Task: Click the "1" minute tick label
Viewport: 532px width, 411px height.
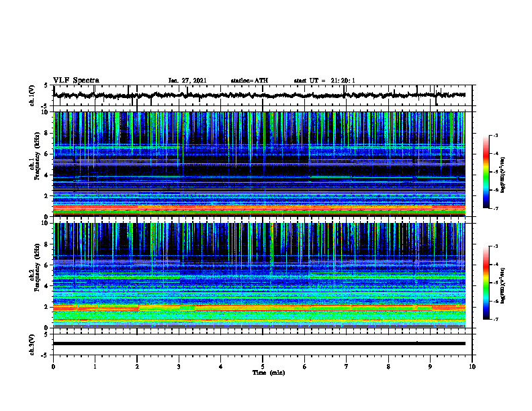Action: click(95, 367)
